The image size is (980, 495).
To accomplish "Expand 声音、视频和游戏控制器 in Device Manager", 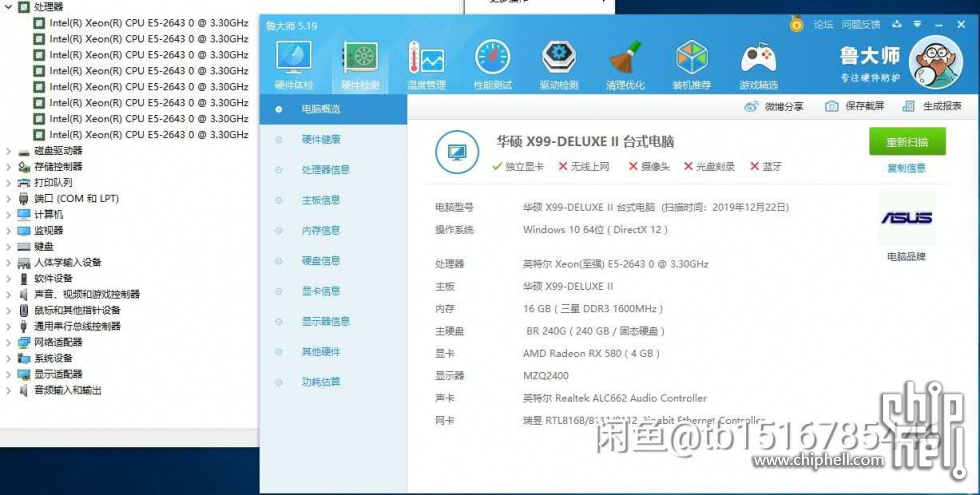I will click(8, 294).
